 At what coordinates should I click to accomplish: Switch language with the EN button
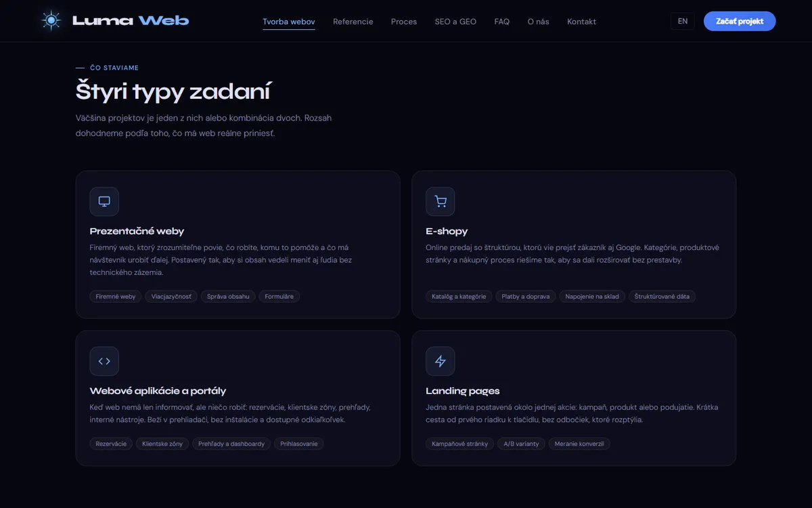(x=683, y=21)
